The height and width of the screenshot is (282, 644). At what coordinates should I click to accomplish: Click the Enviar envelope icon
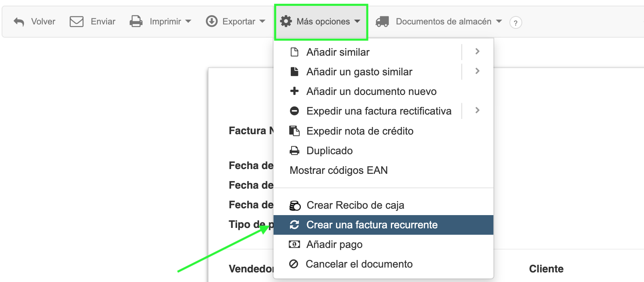76,22
